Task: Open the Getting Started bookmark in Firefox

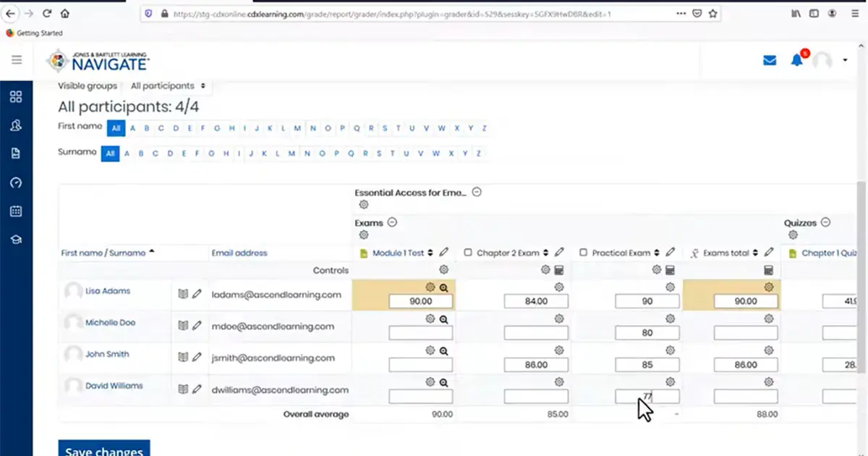Action: (x=38, y=33)
